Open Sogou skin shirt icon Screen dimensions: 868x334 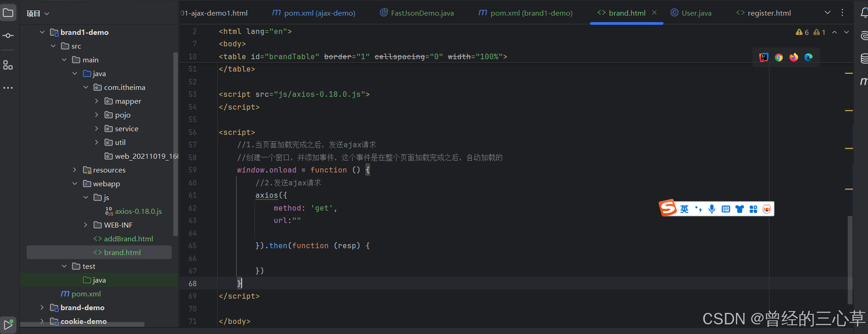click(x=739, y=209)
